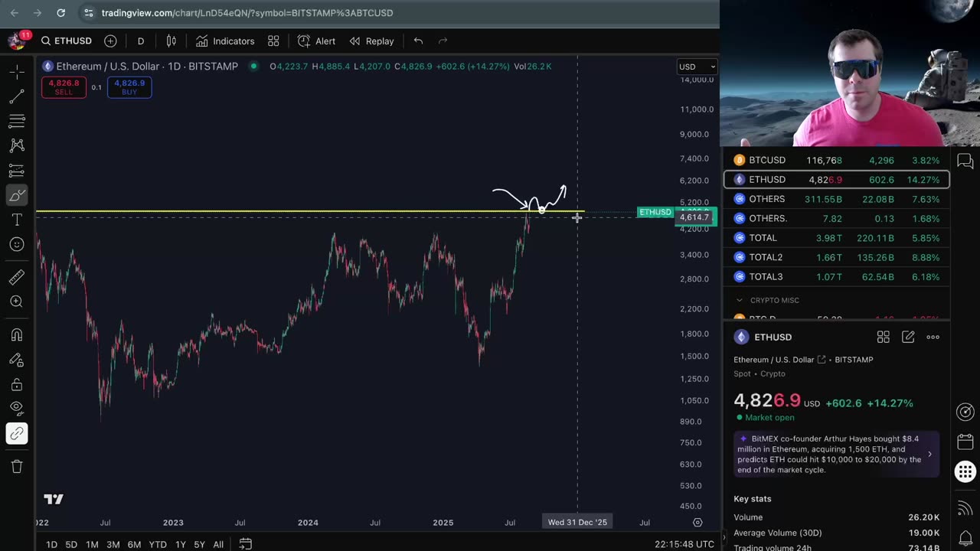
Task: Select the 1Y time range
Action: 181,544
